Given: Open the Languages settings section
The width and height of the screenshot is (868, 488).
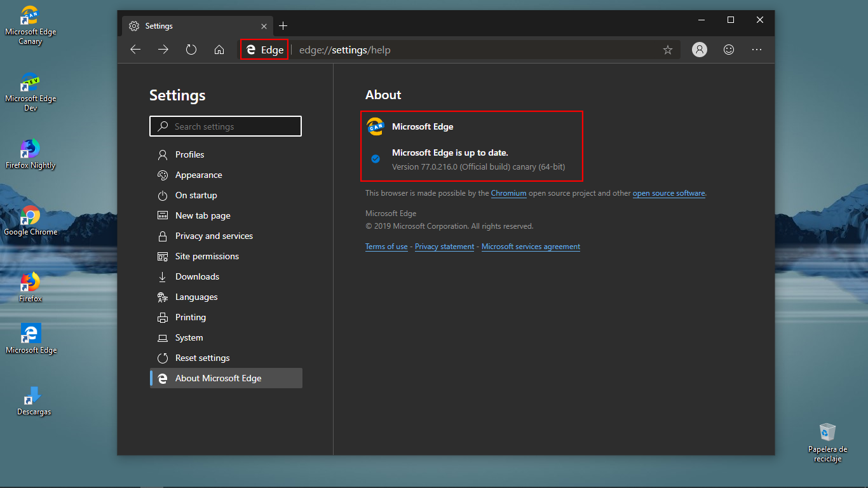Looking at the screenshot, I should [x=196, y=297].
